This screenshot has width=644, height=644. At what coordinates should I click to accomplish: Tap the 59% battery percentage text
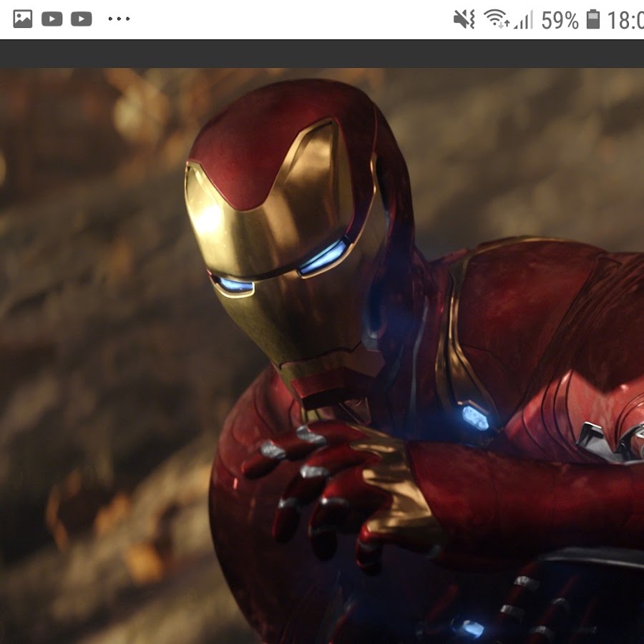[560, 20]
